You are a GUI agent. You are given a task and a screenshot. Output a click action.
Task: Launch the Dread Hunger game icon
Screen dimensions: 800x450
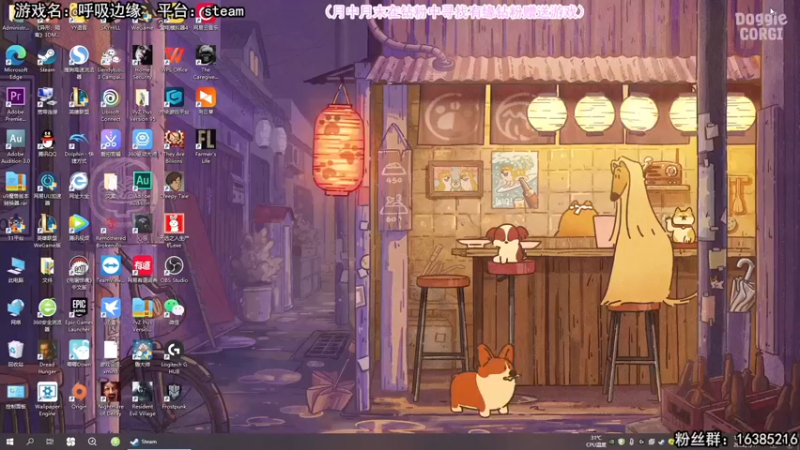point(47,357)
